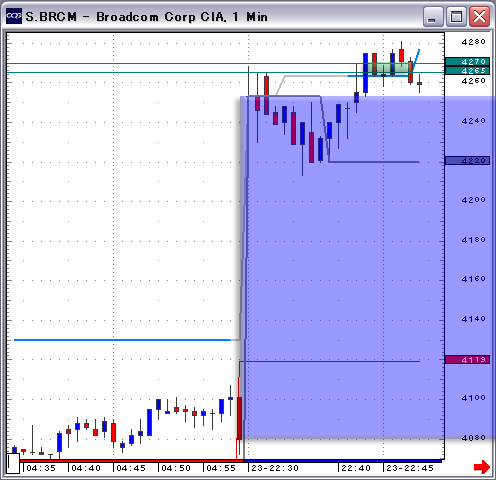Viewport: 496px width, 480px height.
Task: Click the 23-22:45 time axis label
Action: (410, 468)
